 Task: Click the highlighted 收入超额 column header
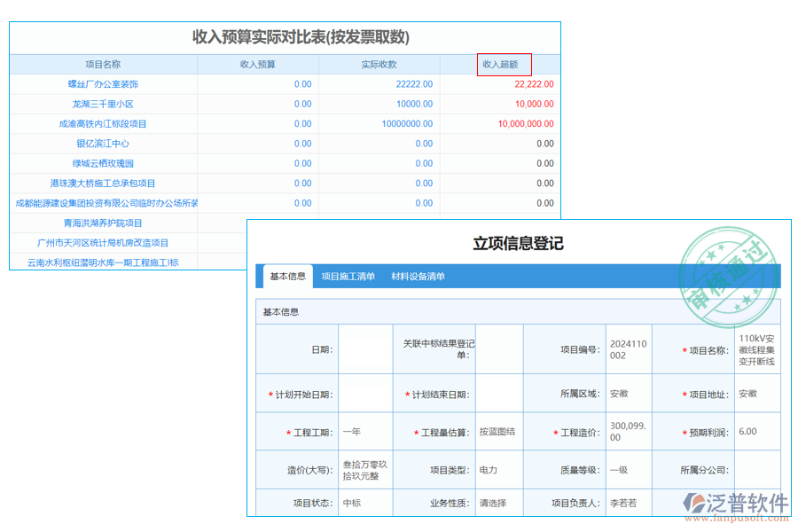click(502, 64)
